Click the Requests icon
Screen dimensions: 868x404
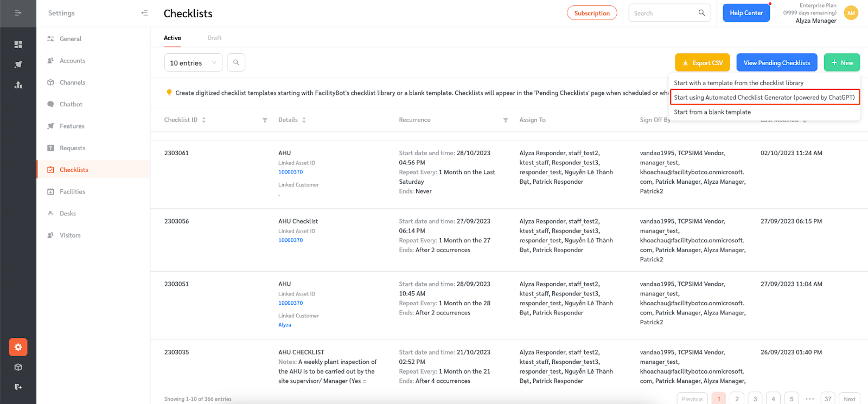[50, 148]
